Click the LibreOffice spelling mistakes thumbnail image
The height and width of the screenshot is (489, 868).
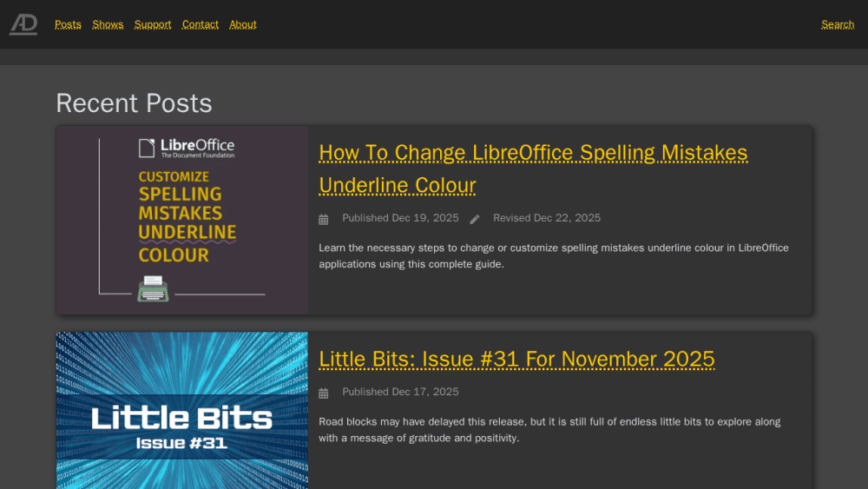(x=182, y=221)
